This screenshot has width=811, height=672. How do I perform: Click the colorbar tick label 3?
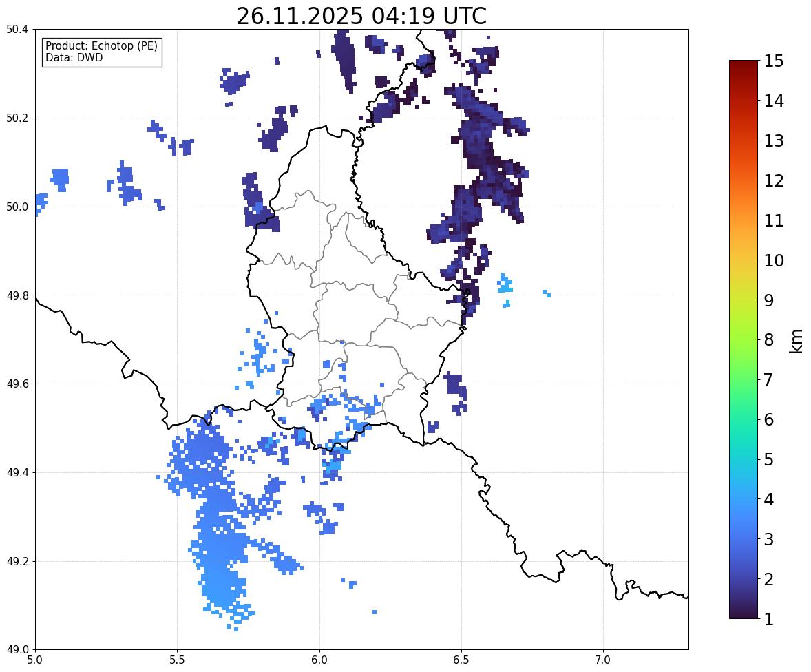[769, 539]
